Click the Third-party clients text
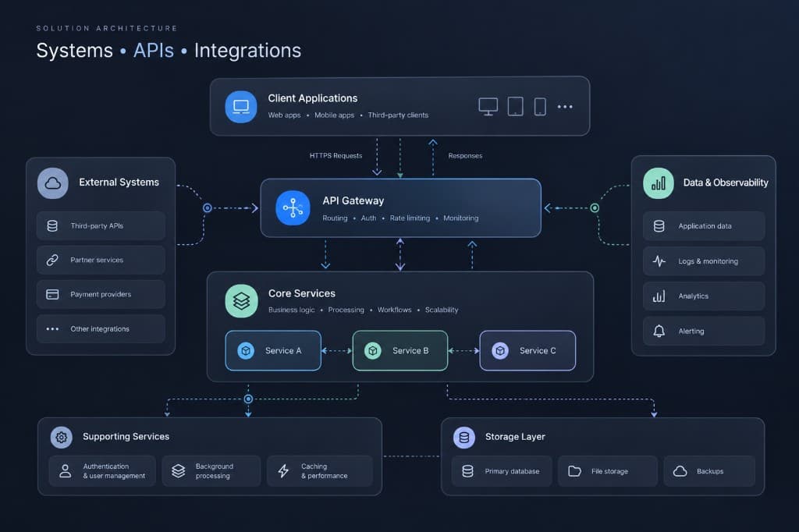 (x=398, y=115)
